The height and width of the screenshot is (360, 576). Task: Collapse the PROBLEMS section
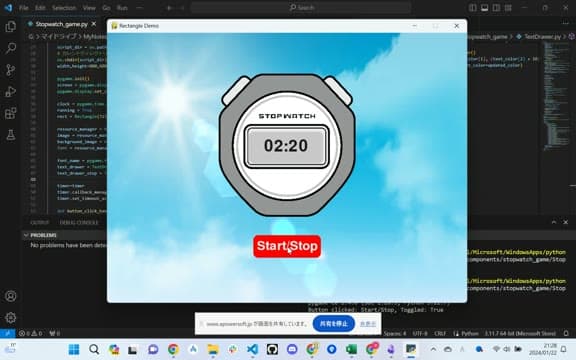point(26,235)
